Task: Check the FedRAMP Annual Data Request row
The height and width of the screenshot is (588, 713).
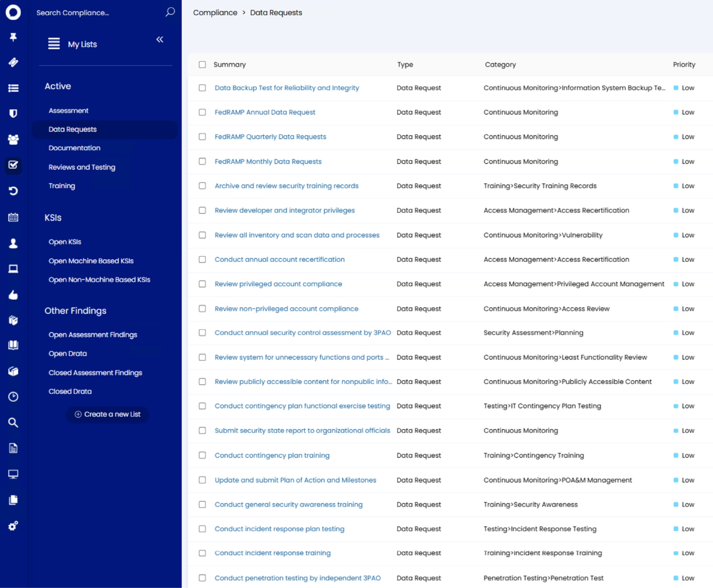Action: pos(202,112)
